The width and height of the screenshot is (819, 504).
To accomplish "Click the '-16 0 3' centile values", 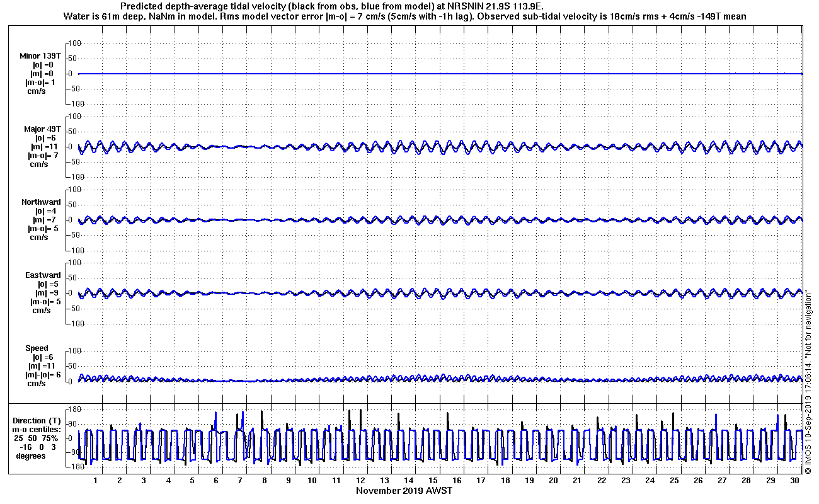I will click(x=38, y=447).
